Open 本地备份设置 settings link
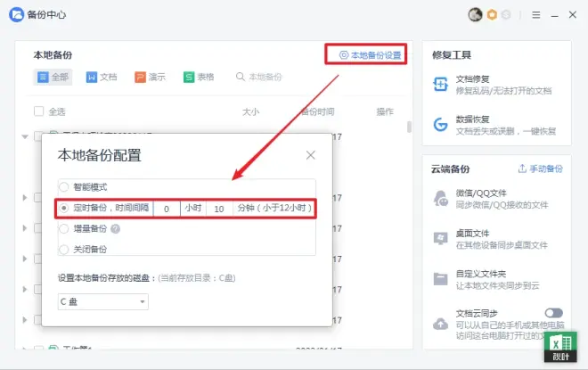 click(370, 55)
